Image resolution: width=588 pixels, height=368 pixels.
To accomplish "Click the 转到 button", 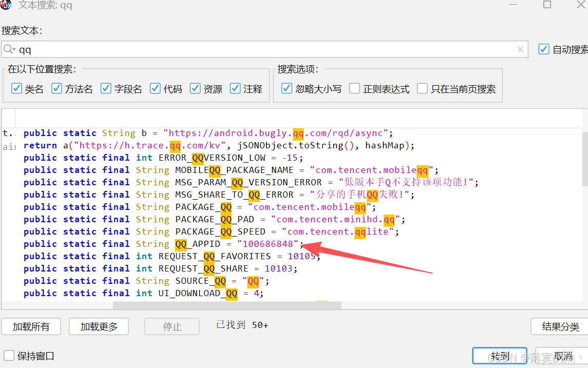I will tap(500, 356).
